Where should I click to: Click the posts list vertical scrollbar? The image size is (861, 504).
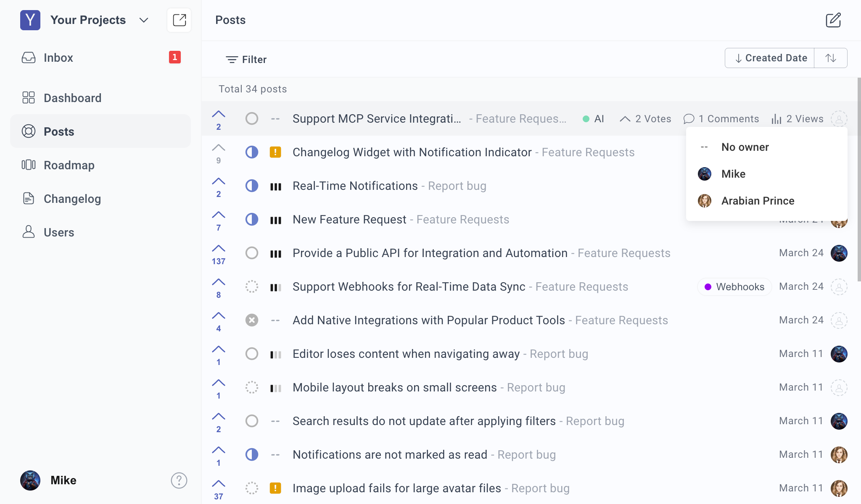(x=858, y=180)
